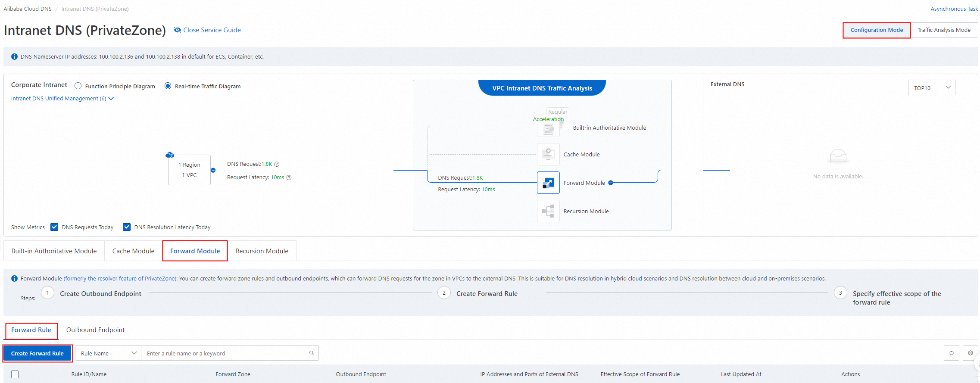Image resolution: width=980 pixels, height=383 pixels.
Task: Click the Recursion Module diagram label
Action: coord(586,212)
